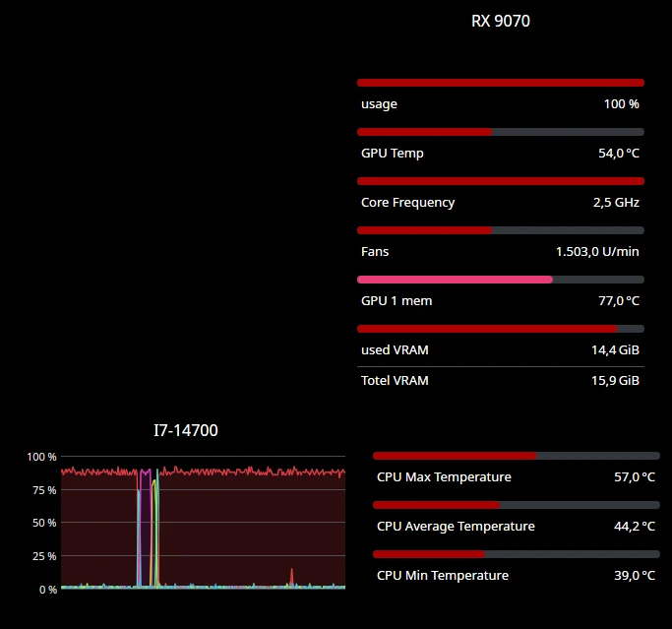Click the 14,4 GiB value
This screenshot has height=629, width=672.
[x=615, y=349]
